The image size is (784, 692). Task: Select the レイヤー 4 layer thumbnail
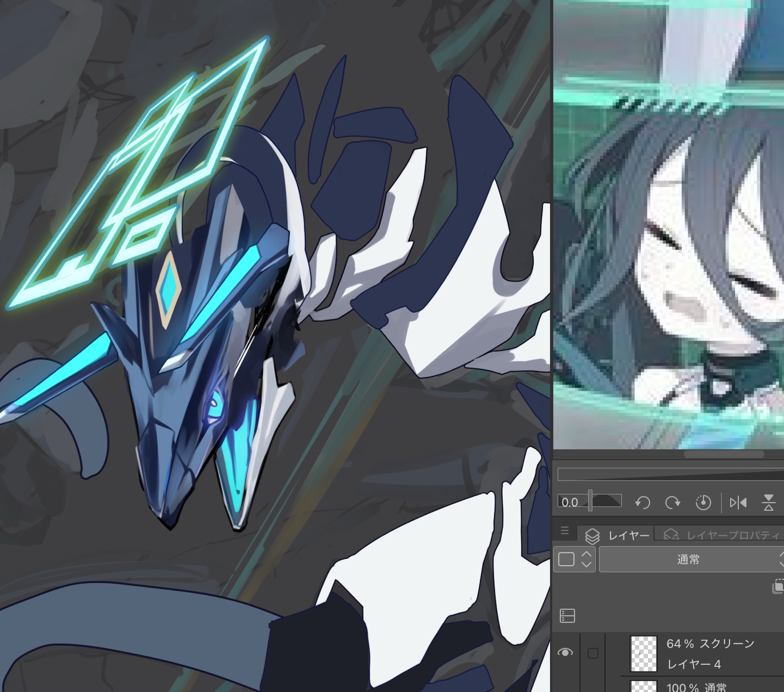643,653
